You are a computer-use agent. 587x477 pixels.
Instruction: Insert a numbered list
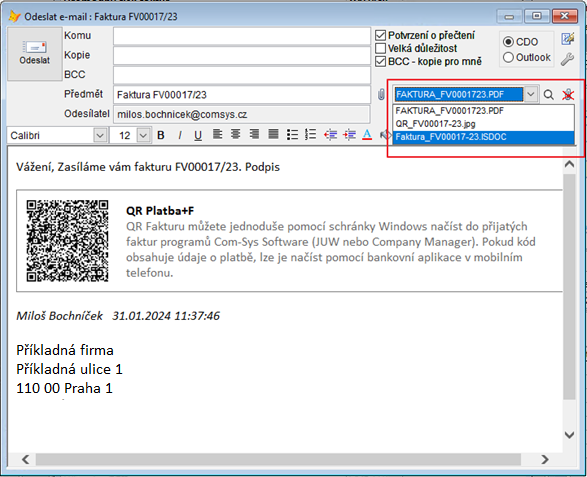coord(311,134)
